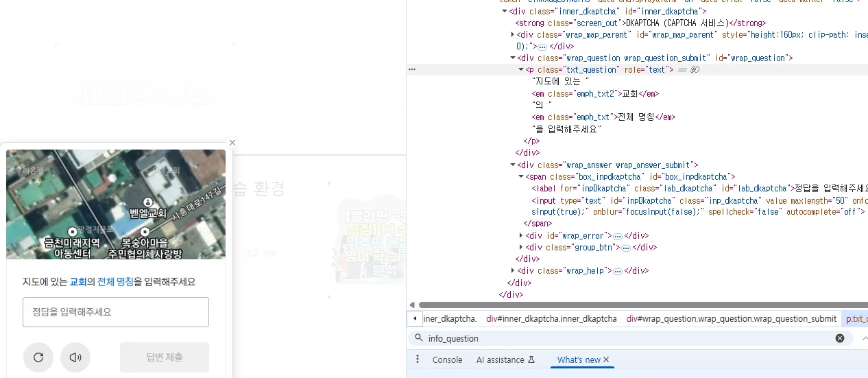
Task: Click the 답변 제출 submit button
Action: pos(165,357)
